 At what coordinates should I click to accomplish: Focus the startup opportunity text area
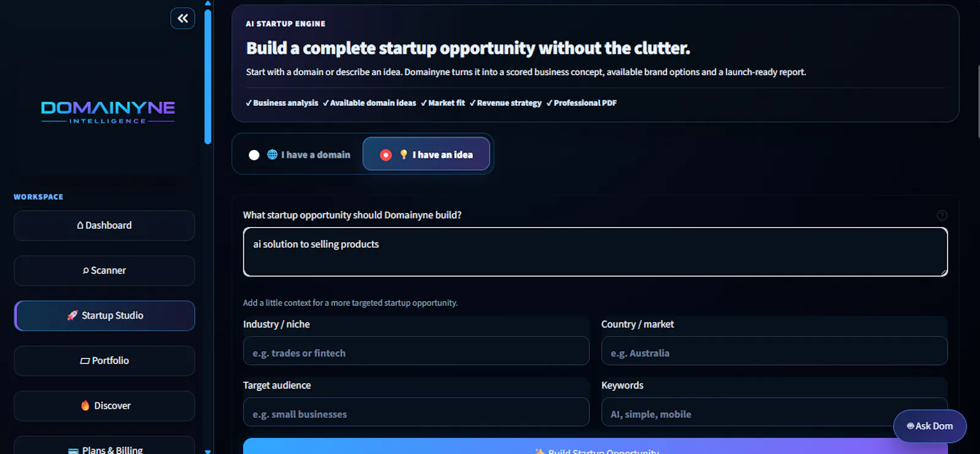[x=595, y=251]
